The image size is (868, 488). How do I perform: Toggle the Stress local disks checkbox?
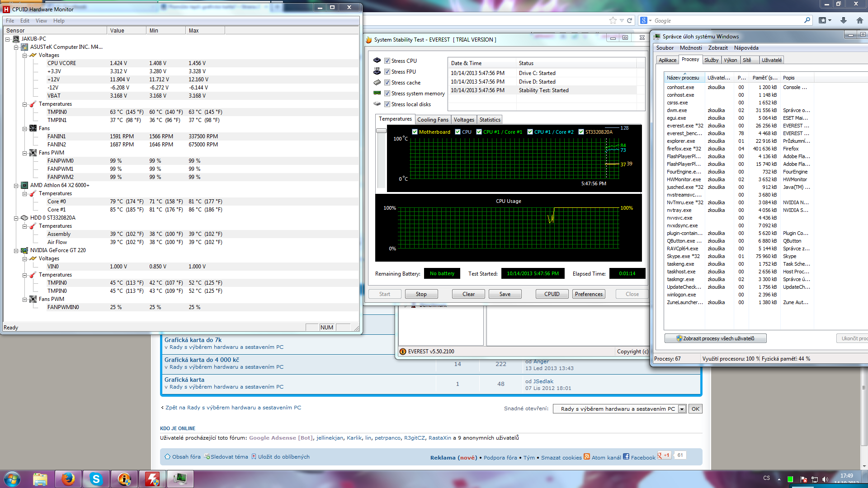point(387,104)
